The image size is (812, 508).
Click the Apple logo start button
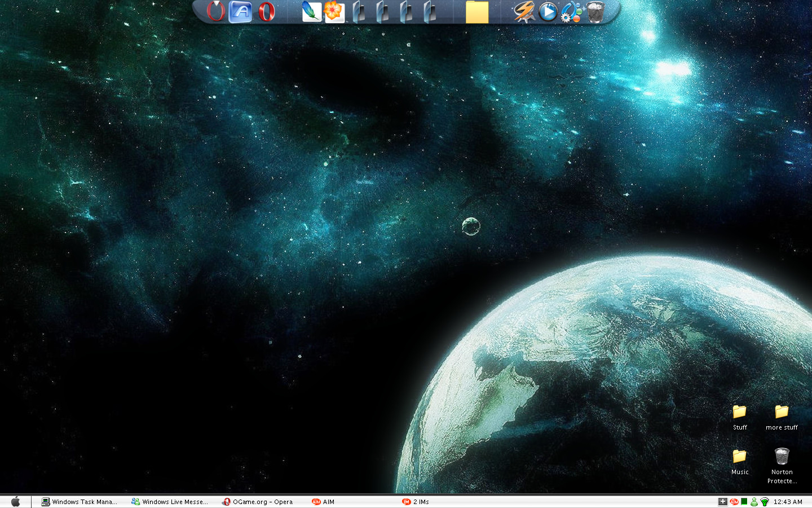(15, 501)
